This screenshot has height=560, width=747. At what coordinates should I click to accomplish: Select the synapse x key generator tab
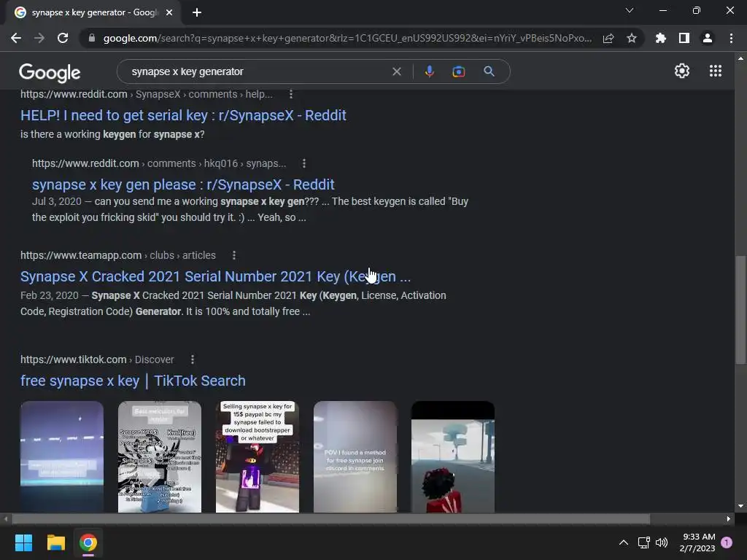[x=93, y=12]
